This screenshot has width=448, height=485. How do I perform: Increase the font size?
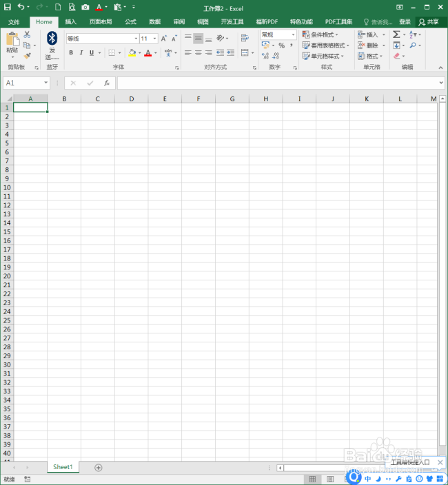[x=163, y=39]
